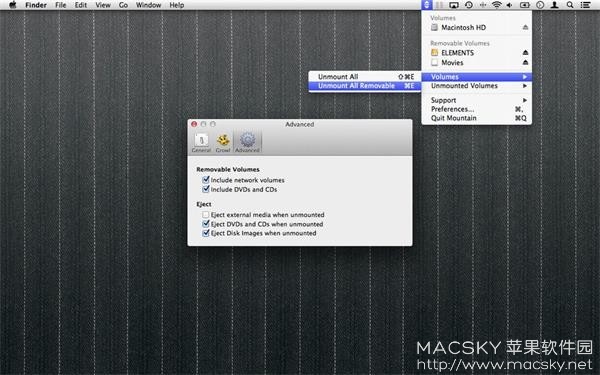Open General preferences pane
The width and height of the screenshot is (600, 375).
click(201, 142)
